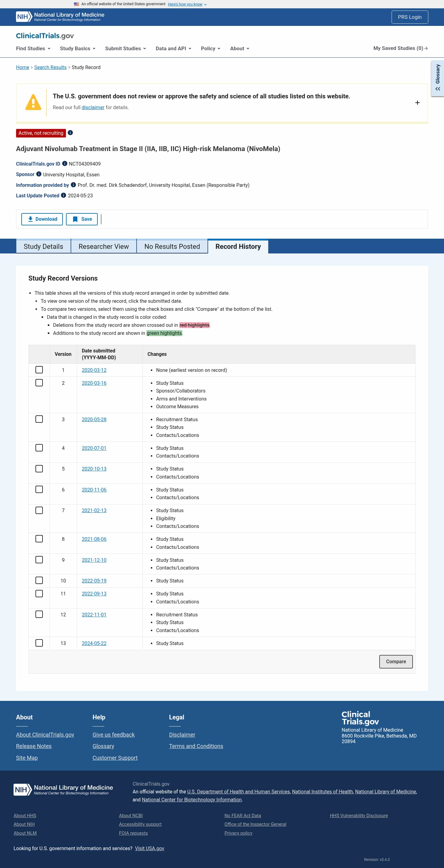Image resolution: width=444 pixels, height=868 pixels.
Task: Expand 'Here's how you know' banner
Action: tap(187, 4)
